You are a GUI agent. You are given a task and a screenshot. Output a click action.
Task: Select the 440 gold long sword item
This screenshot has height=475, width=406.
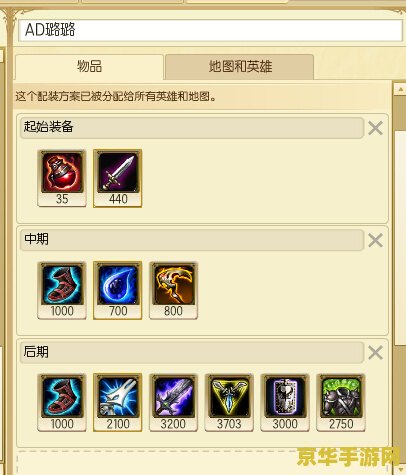coord(118,178)
